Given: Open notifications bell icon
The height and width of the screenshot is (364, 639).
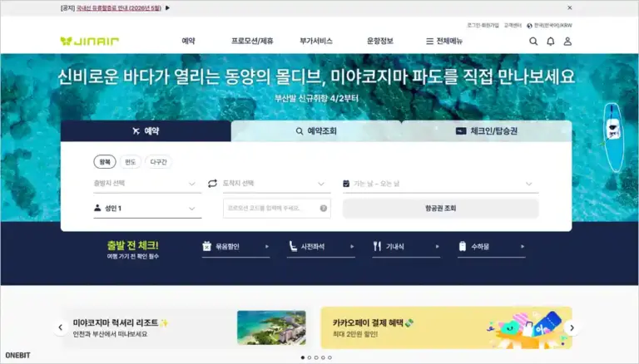Looking at the screenshot, I should pyautogui.click(x=550, y=41).
